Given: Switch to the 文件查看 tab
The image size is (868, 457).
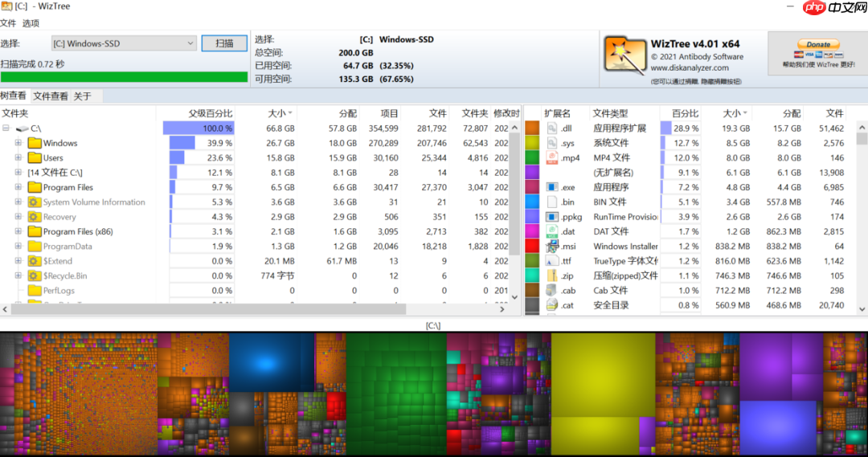Looking at the screenshot, I should [x=51, y=96].
